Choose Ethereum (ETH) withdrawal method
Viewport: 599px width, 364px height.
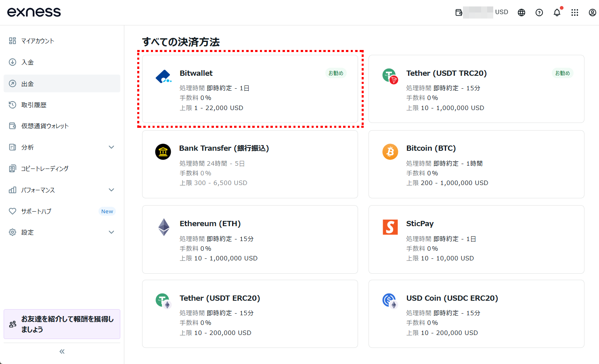click(250, 239)
